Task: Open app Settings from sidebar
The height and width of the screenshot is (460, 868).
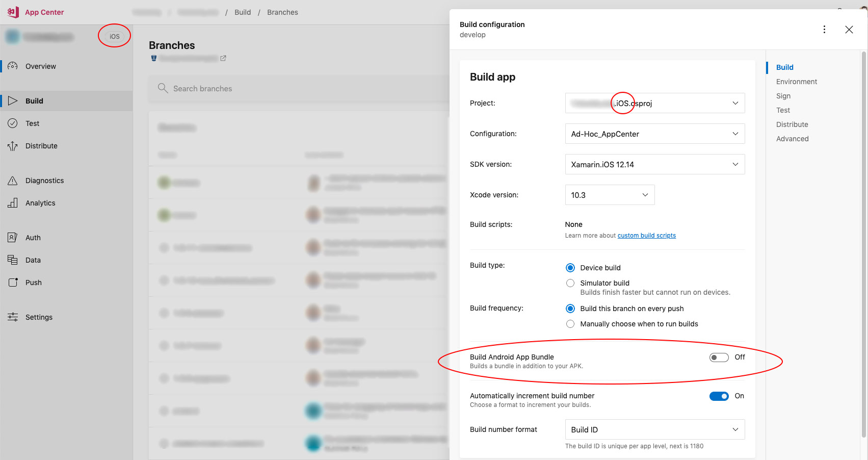Action: pos(39,317)
